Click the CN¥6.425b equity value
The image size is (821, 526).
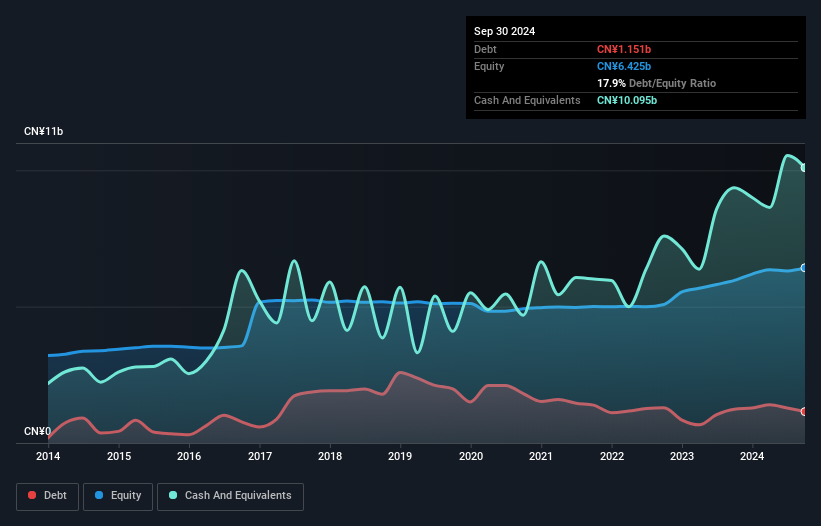point(624,66)
